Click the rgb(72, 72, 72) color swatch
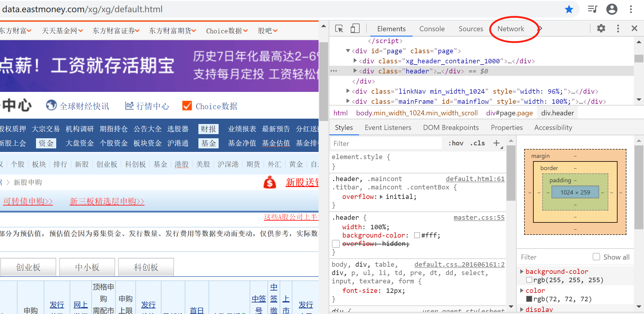Image resolution: width=644 pixels, height=314 pixels. pyautogui.click(x=529, y=299)
